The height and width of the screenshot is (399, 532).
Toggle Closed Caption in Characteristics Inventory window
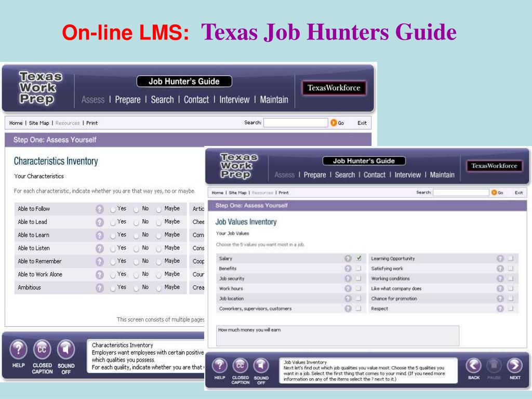click(x=42, y=350)
